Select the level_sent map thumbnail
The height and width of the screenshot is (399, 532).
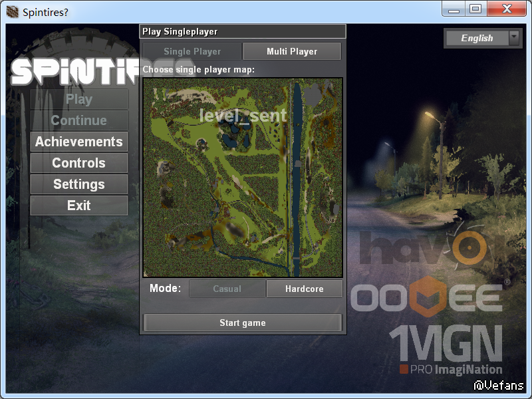click(243, 178)
